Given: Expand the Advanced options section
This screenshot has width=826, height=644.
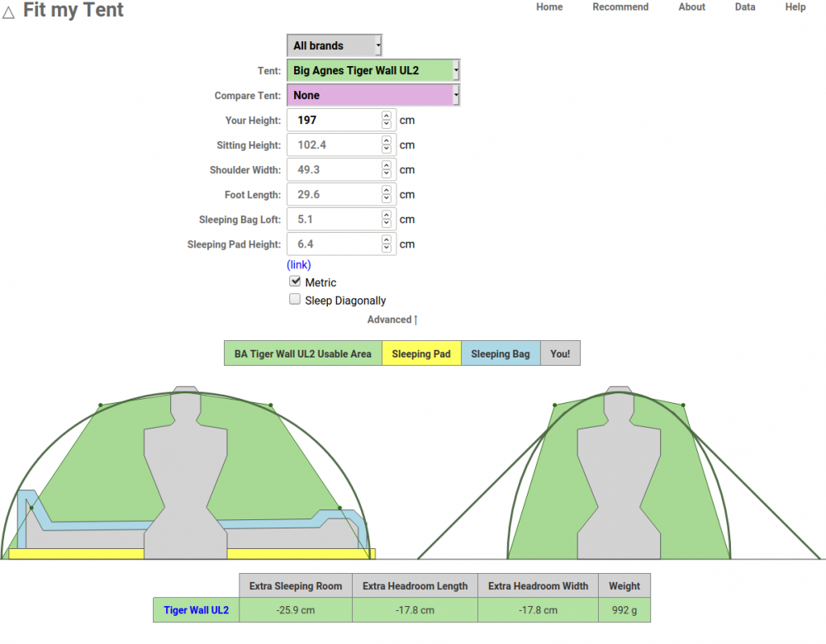Looking at the screenshot, I should tap(392, 320).
